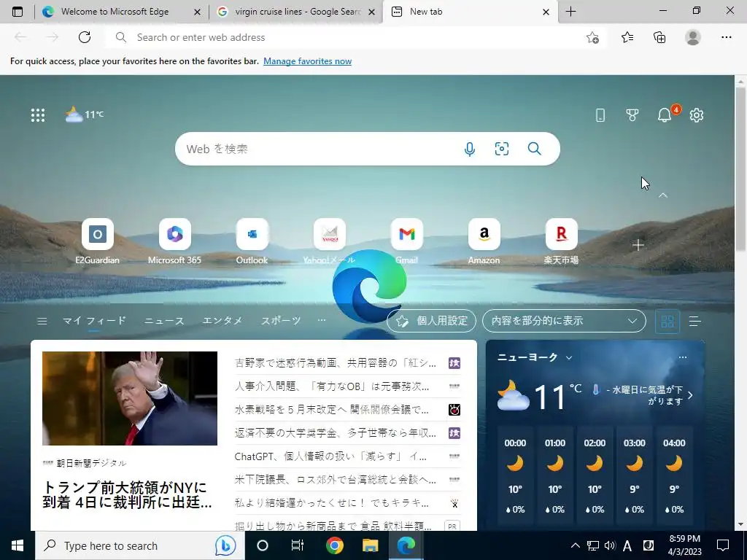Open the profile avatar icon
747x560 pixels.
coord(693,37)
